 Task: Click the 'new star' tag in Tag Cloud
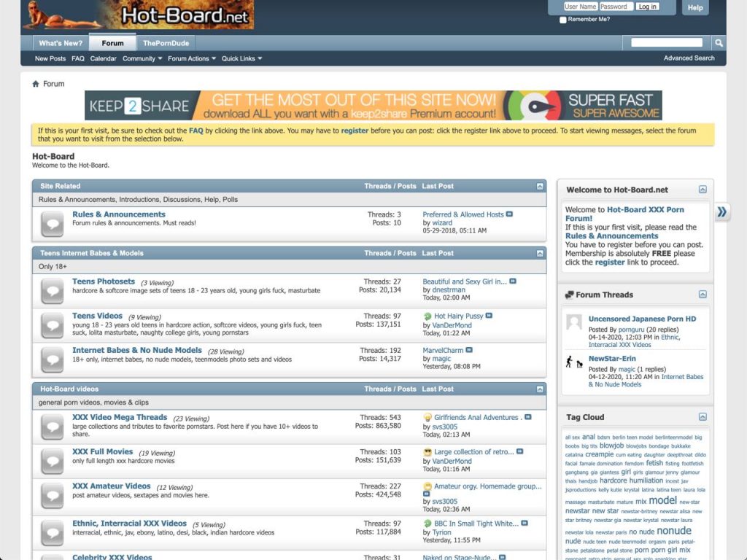pyautogui.click(x=605, y=511)
